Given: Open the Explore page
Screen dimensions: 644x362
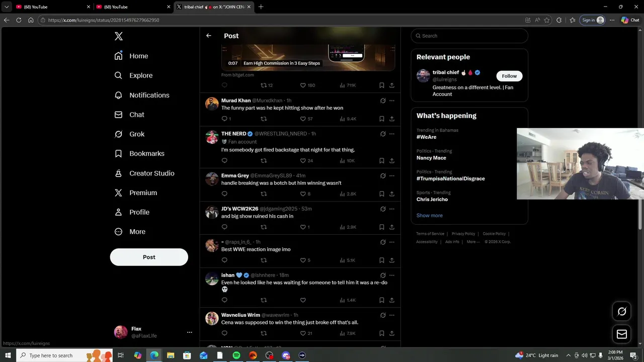Looking at the screenshot, I should click(133, 75).
